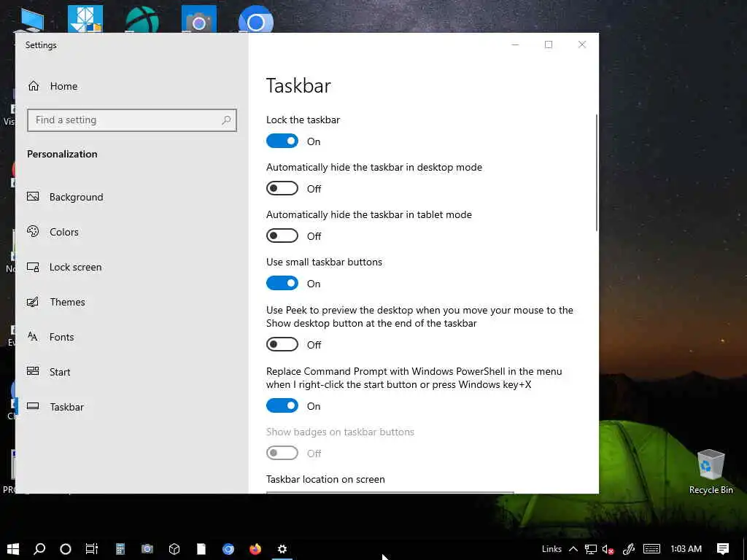Select the green globe desktop shortcut
Viewport: 747px width, 560px height.
[x=142, y=20]
